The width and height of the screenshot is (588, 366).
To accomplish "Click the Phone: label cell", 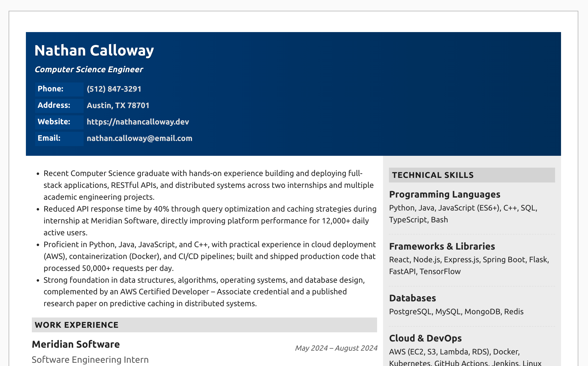I will (59, 89).
